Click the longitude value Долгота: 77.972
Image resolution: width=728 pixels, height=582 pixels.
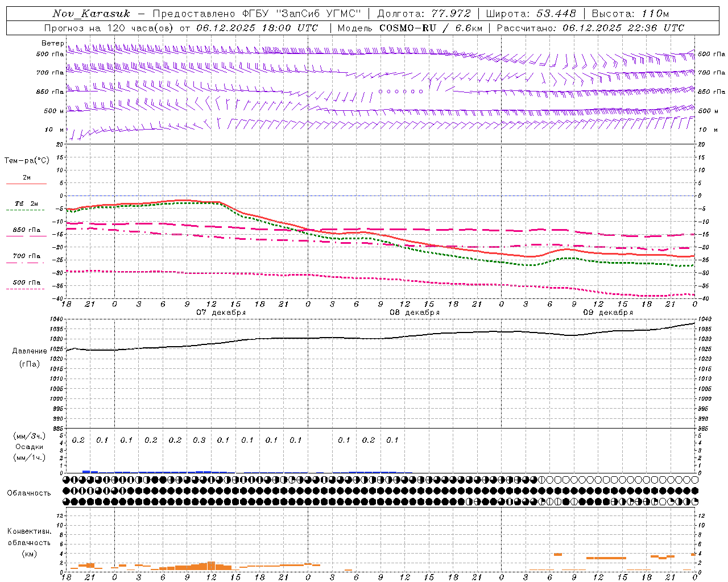pyautogui.click(x=424, y=14)
